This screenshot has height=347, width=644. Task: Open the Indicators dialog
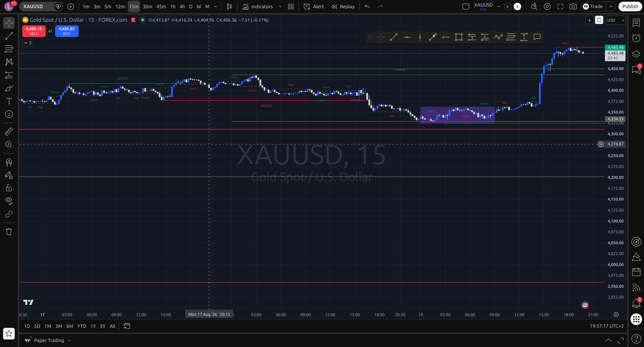click(258, 7)
